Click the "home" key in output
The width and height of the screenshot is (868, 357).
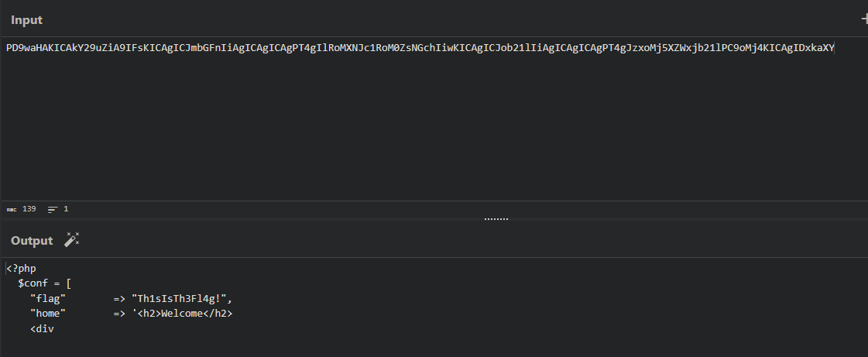(x=48, y=314)
